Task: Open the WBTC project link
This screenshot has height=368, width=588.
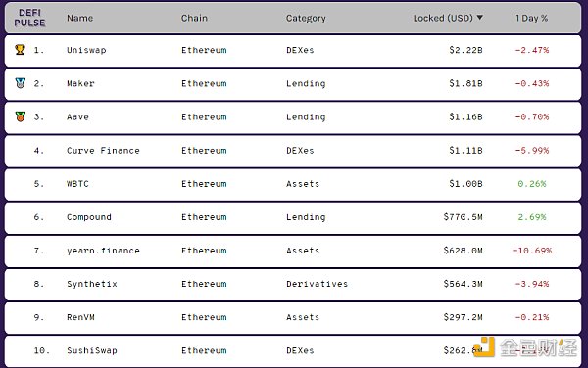Action: [x=77, y=184]
